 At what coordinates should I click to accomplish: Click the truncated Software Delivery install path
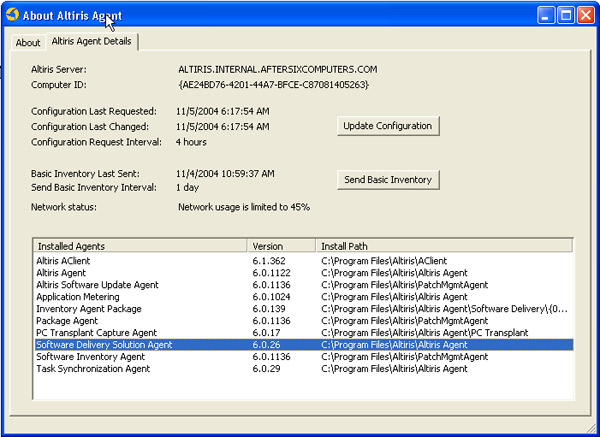(444, 309)
